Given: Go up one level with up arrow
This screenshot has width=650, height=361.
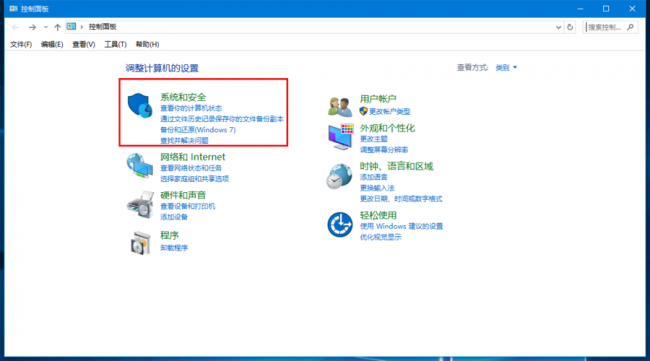Looking at the screenshot, I should click(57, 27).
